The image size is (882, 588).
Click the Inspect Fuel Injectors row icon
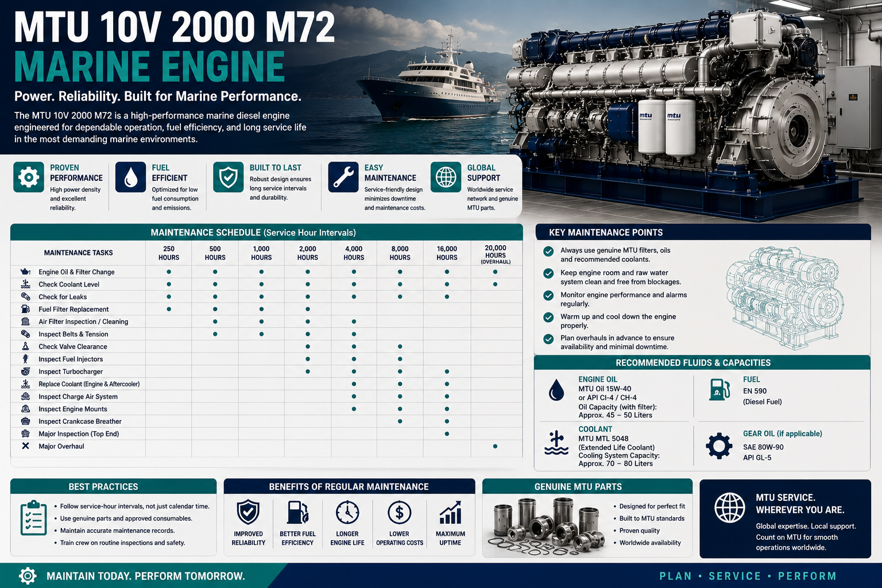[x=25, y=359]
